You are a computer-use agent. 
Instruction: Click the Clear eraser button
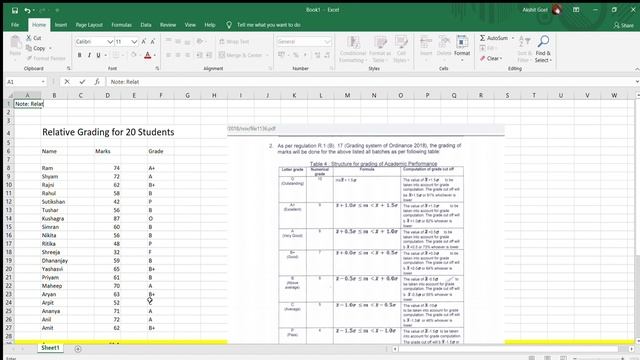point(491,58)
